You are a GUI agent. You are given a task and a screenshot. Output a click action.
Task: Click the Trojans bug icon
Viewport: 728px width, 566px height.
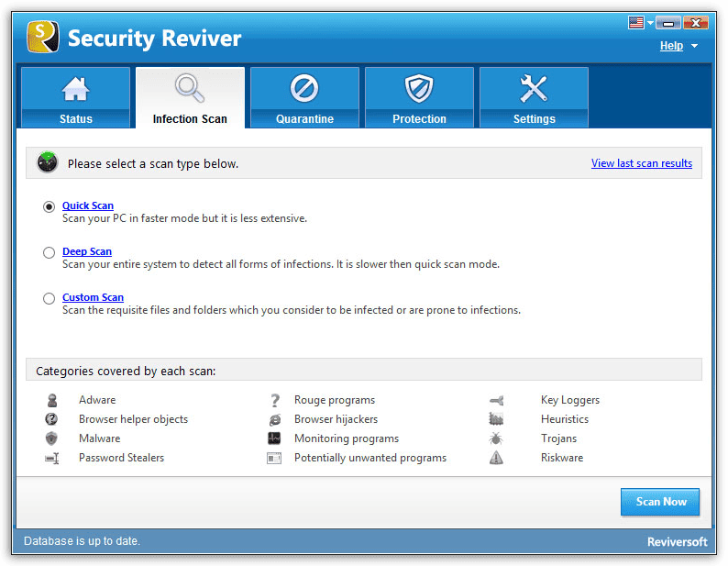[496, 438]
